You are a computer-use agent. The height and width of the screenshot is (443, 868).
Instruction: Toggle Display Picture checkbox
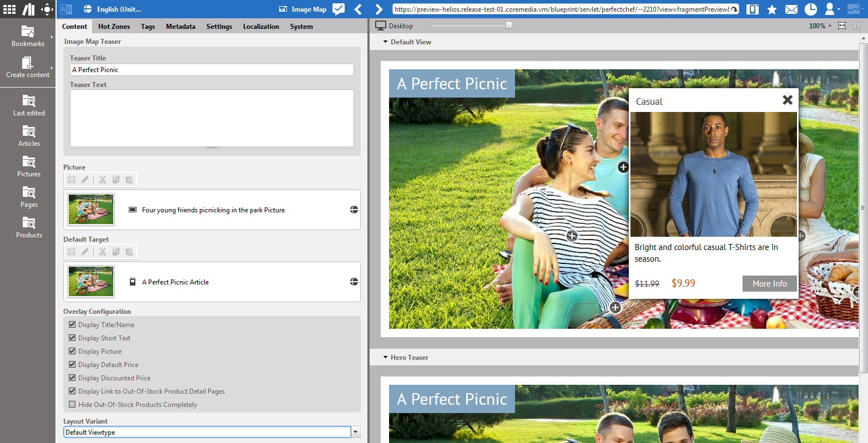pyautogui.click(x=72, y=351)
